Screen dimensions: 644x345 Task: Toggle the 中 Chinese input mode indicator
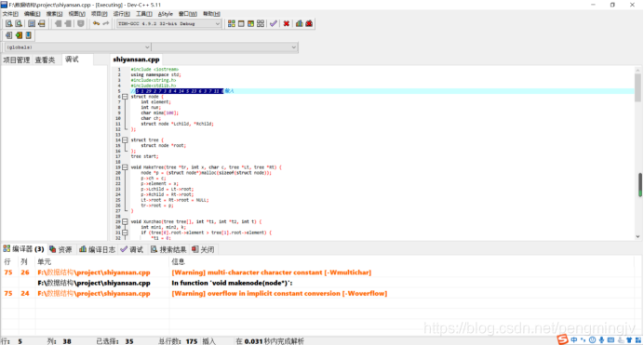click(574, 340)
